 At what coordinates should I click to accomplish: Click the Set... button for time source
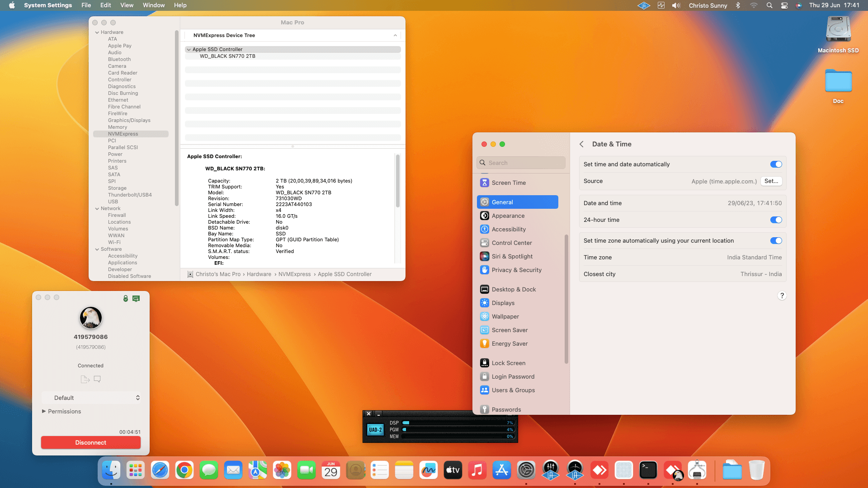click(771, 181)
